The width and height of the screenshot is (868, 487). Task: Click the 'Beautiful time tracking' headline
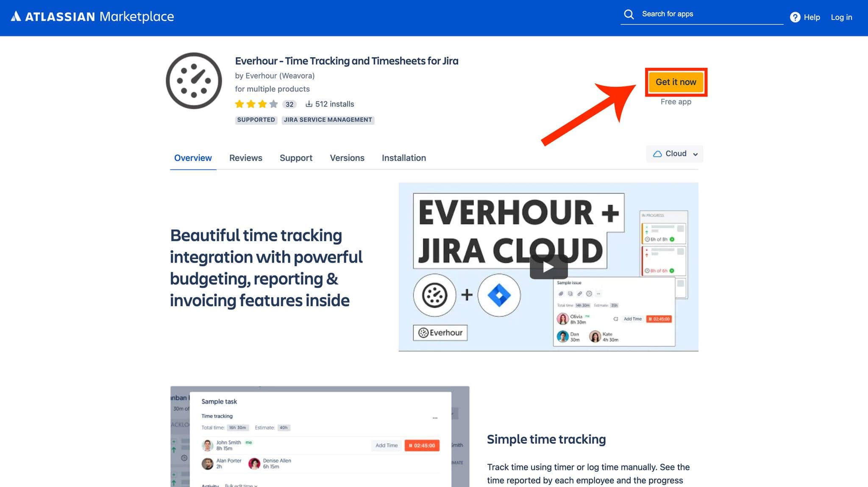(266, 268)
